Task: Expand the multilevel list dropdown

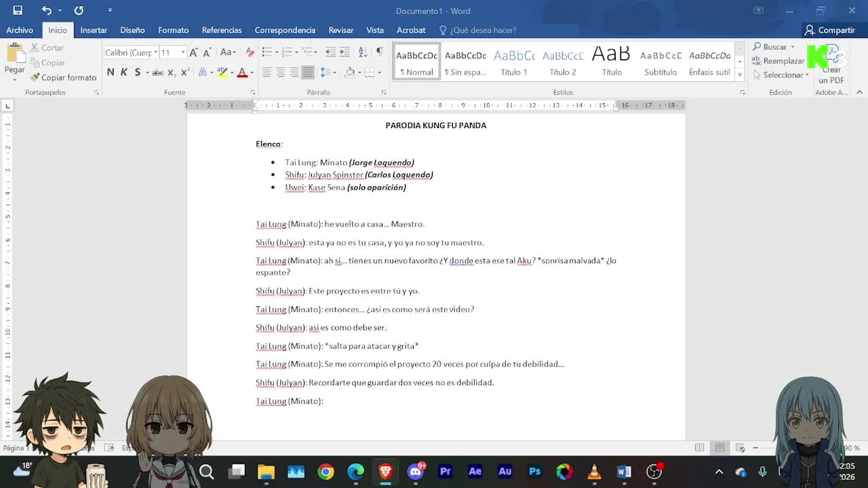Action: coord(315,52)
